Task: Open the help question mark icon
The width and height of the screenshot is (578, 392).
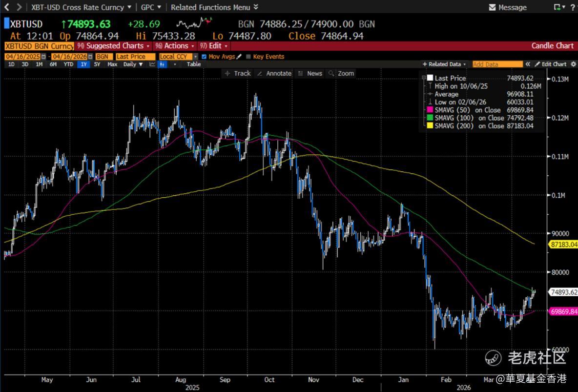Action: [573, 7]
